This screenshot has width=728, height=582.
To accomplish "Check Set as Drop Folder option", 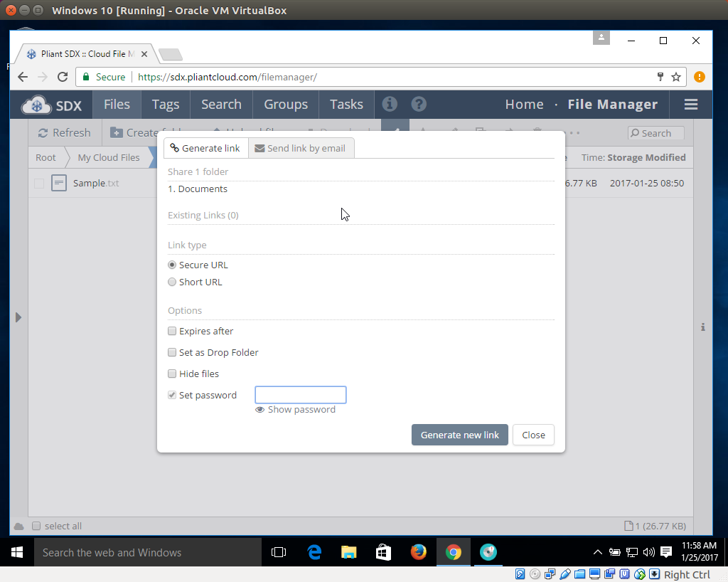I will [172, 353].
